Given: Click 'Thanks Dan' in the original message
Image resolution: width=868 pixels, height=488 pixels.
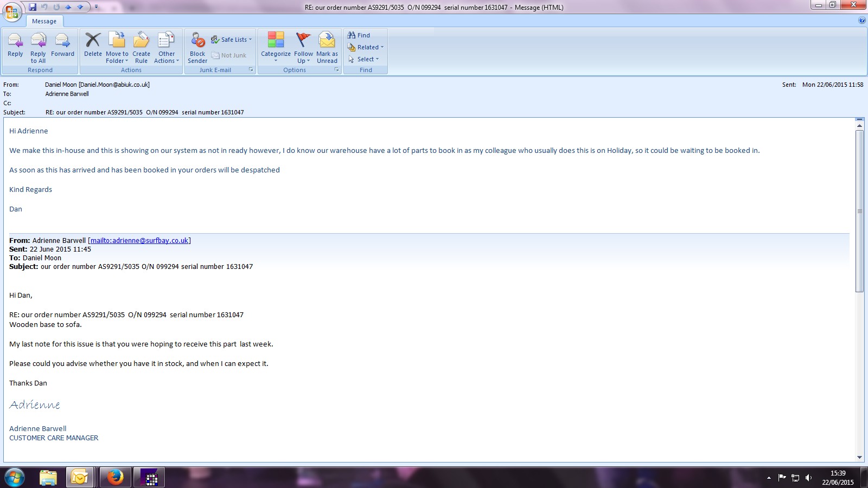Looking at the screenshot, I should click(x=28, y=383).
